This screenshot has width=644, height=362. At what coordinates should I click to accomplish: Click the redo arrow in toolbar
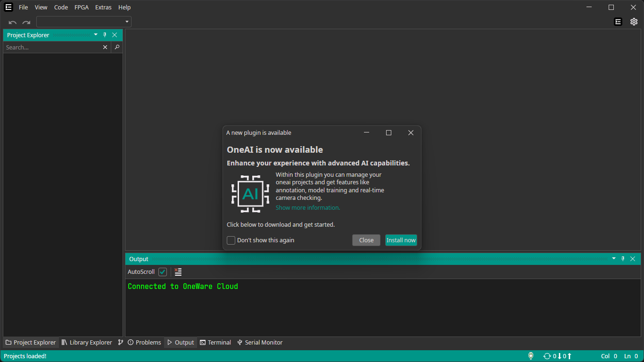coord(26,22)
